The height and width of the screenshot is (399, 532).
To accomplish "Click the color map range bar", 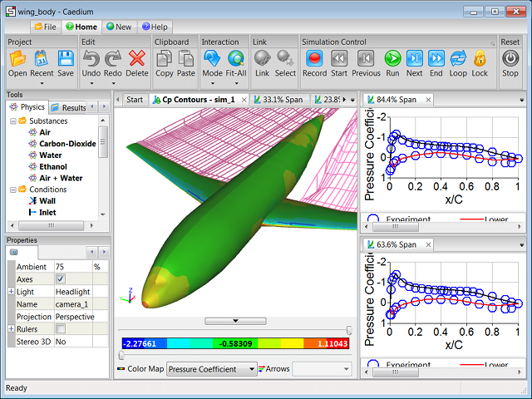I will [235, 343].
